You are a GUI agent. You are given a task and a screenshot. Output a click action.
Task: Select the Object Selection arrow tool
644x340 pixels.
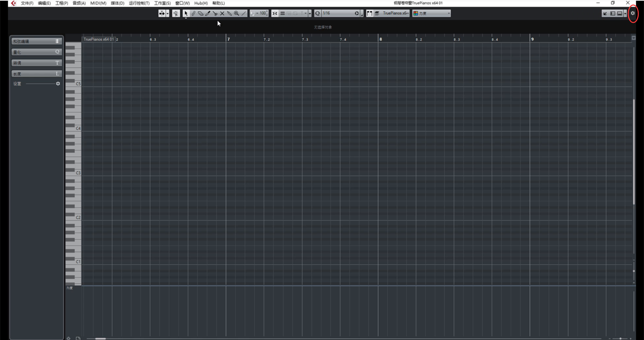click(x=186, y=13)
